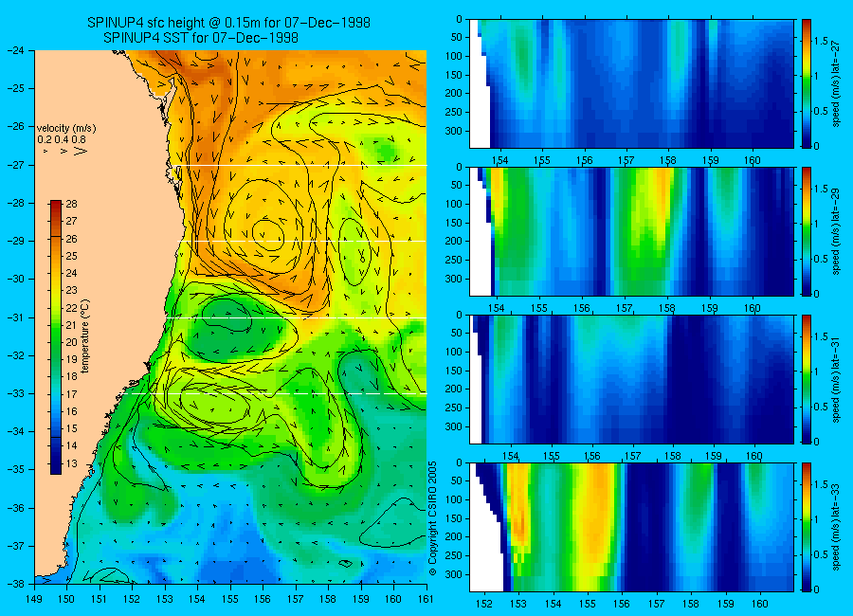This screenshot has height=616, width=853.
Task: Click the '100' depth tick on lat=-33 panel
Action: [454, 499]
